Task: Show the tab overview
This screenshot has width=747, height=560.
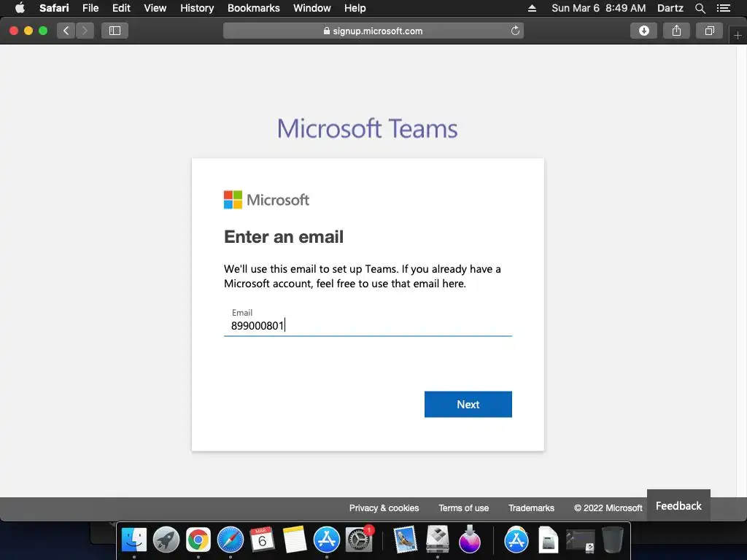Action: [709, 31]
